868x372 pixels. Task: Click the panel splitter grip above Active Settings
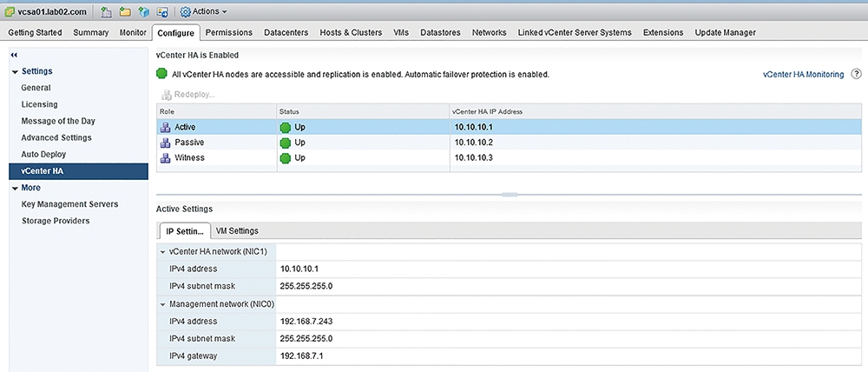tap(510, 195)
